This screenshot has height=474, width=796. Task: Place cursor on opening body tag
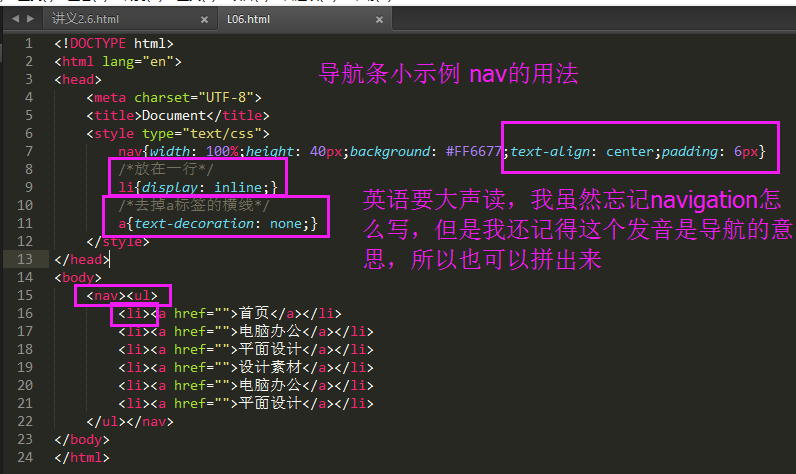(78, 278)
